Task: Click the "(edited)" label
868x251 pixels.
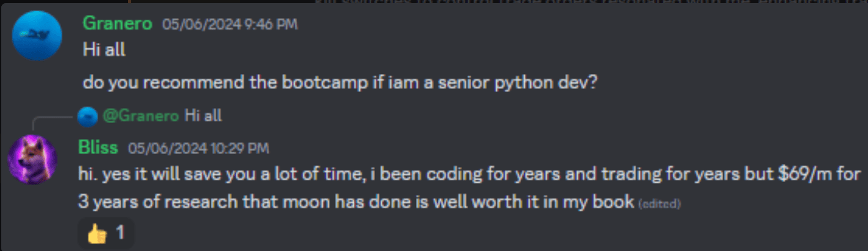Action: pos(659,204)
